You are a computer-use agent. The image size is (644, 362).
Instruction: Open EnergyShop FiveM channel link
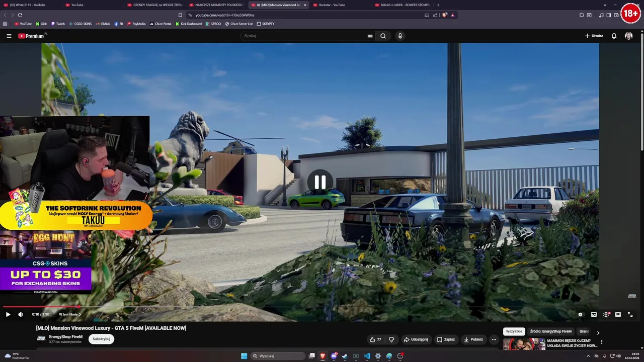point(65,337)
